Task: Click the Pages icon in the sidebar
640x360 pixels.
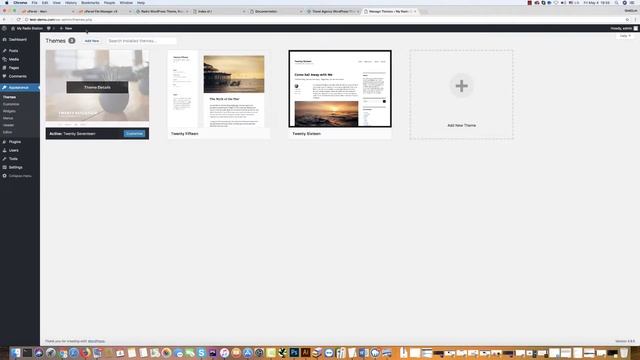Action: click(4, 68)
